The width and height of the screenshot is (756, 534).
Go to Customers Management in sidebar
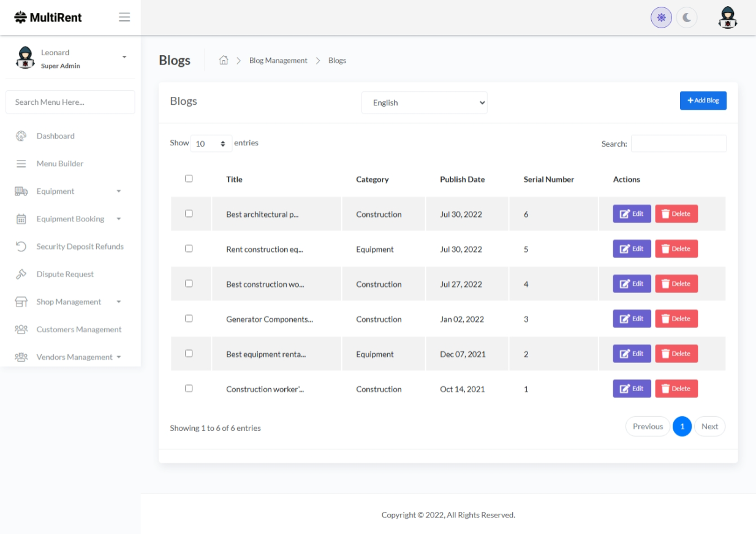[78, 329]
